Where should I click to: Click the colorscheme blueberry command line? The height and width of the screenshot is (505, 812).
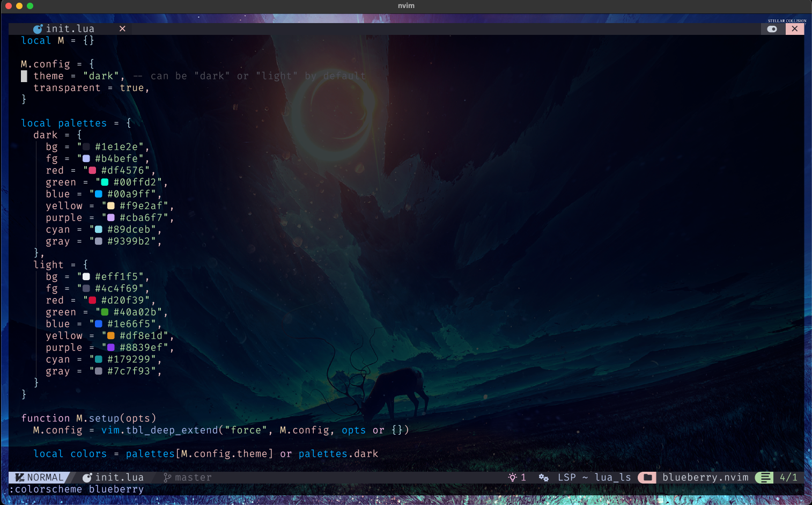tap(77, 489)
